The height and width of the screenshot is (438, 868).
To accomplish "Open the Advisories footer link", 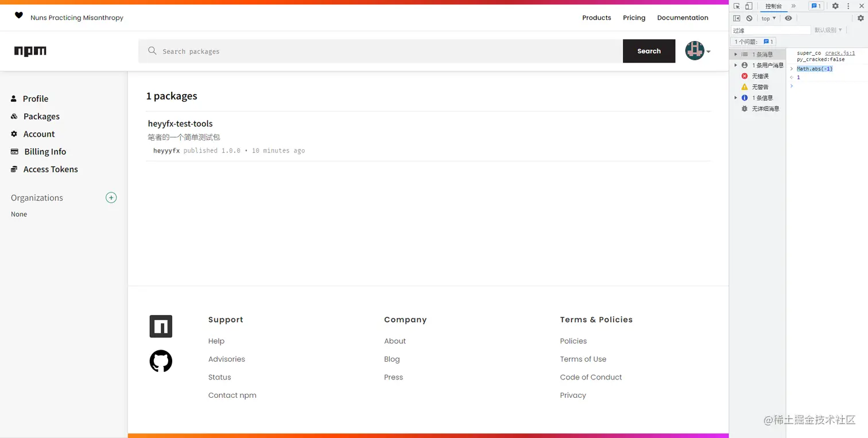I will (227, 359).
